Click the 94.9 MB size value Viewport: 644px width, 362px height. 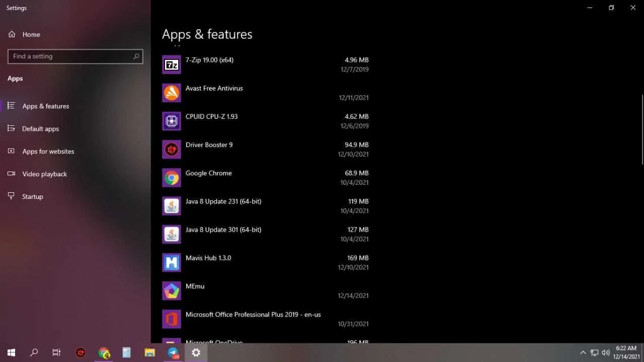[x=357, y=144]
